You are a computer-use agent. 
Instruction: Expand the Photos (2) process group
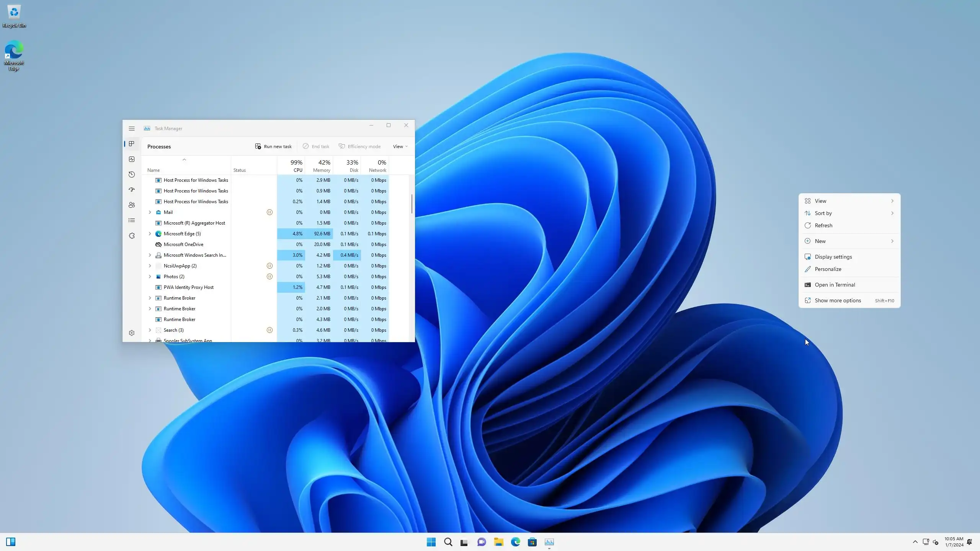tap(150, 276)
